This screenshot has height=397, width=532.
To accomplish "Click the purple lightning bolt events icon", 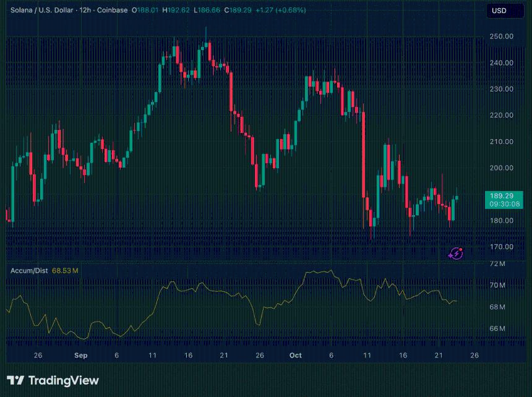I will (x=456, y=253).
